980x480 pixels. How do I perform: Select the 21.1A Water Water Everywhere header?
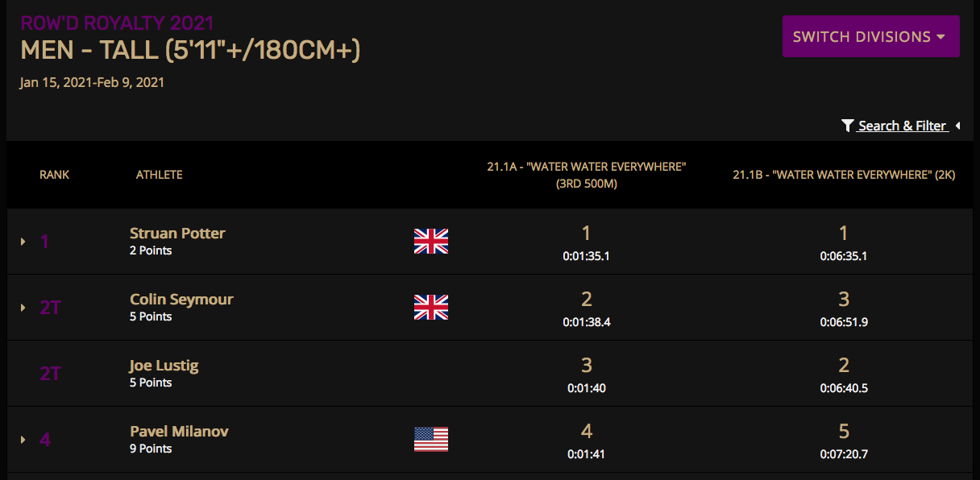coord(587,175)
